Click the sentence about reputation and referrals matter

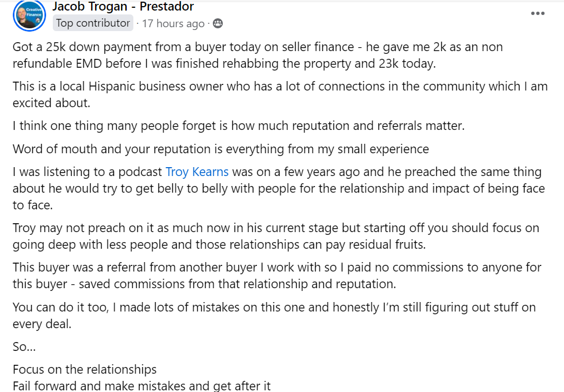[238, 125]
